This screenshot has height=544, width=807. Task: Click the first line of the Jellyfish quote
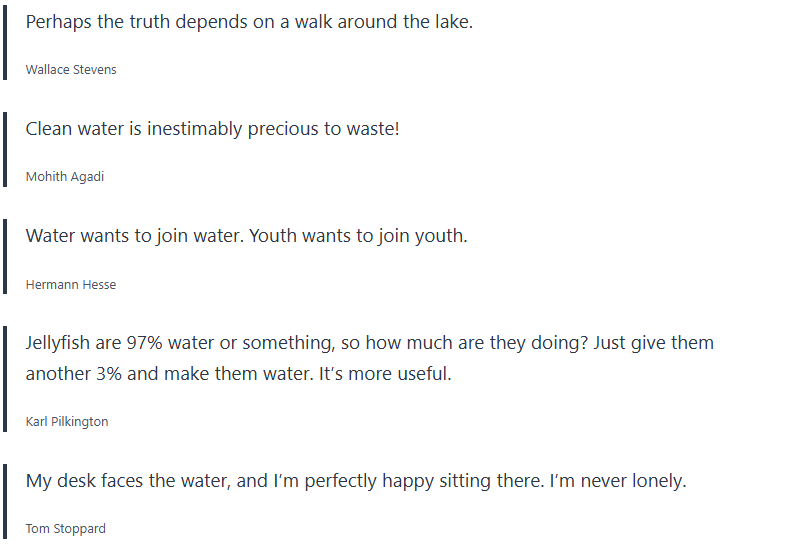click(x=369, y=343)
